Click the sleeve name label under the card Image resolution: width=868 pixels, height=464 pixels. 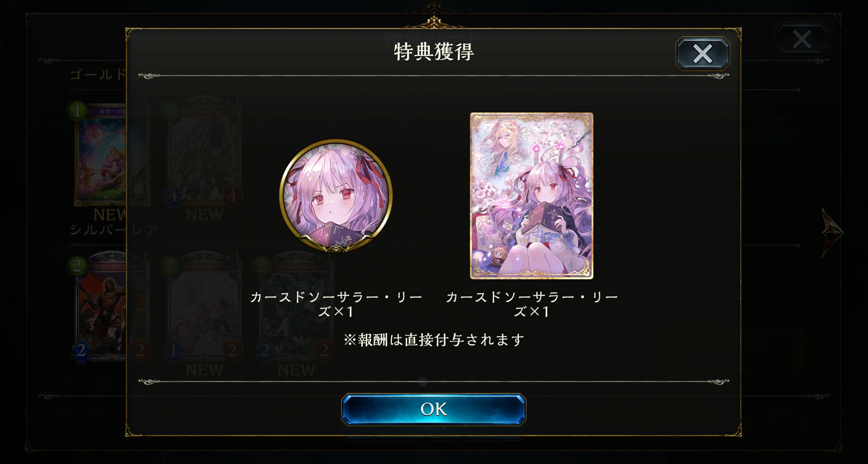tap(531, 304)
